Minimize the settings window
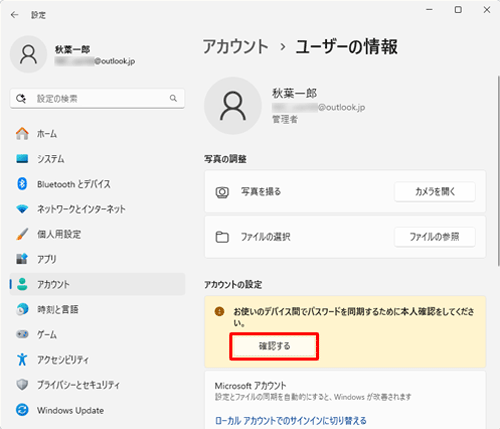Screen dimensions: 500x429 [x=430, y=10]
